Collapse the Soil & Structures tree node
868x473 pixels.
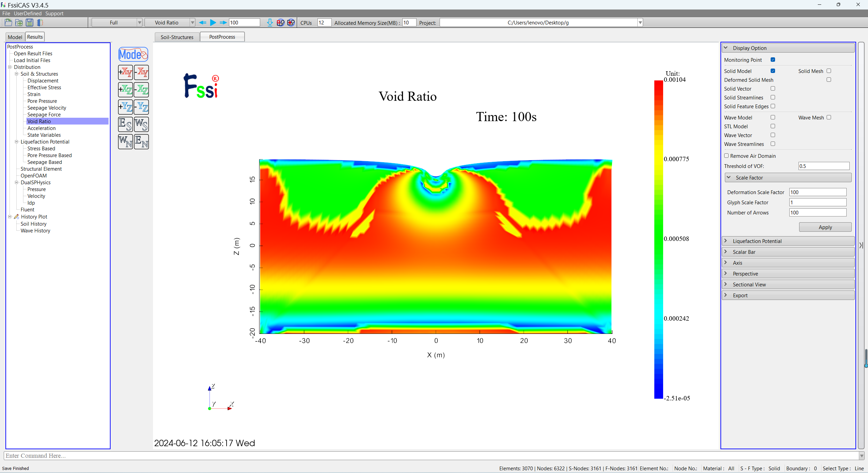point(16,74)
